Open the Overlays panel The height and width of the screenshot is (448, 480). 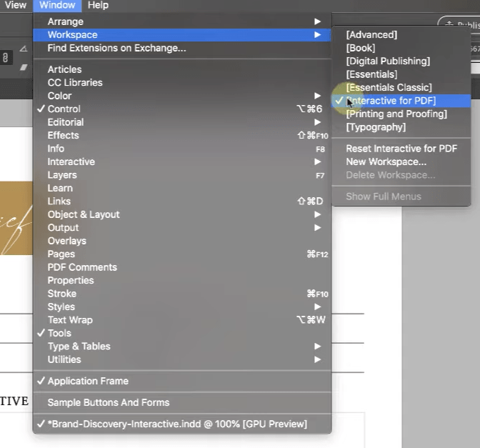coord(182,241)
